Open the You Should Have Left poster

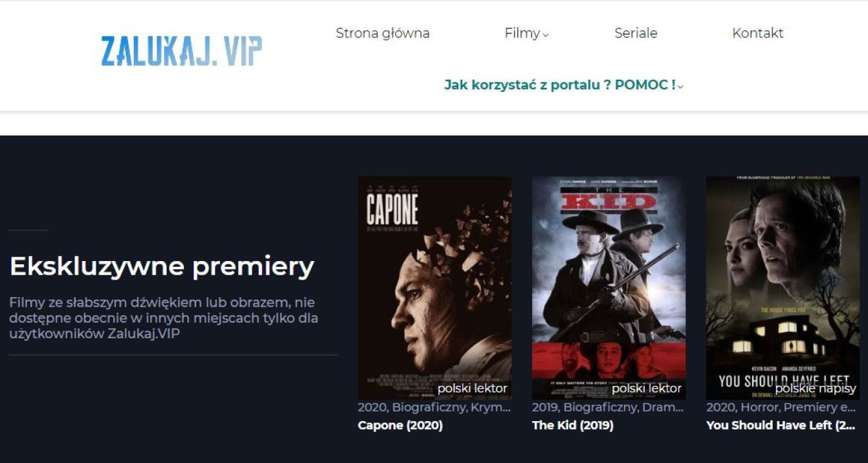pyautogui.click(x=783, y=288)
